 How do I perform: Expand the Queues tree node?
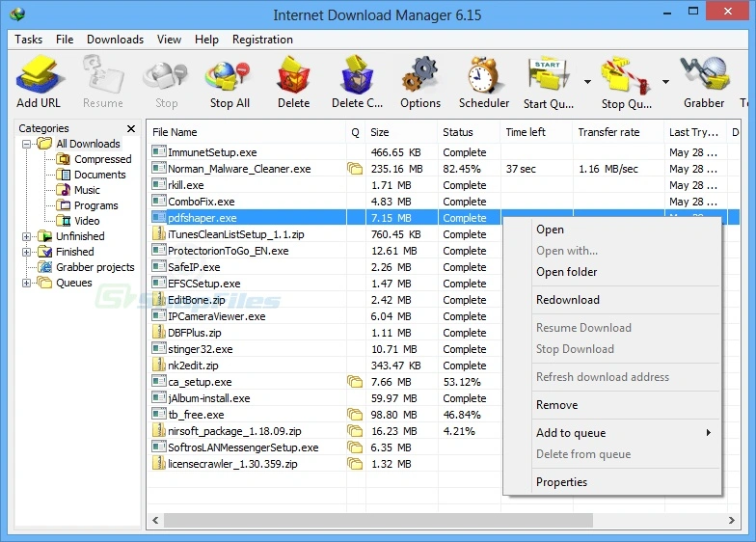pyautogui.click(x=27, y=283)
